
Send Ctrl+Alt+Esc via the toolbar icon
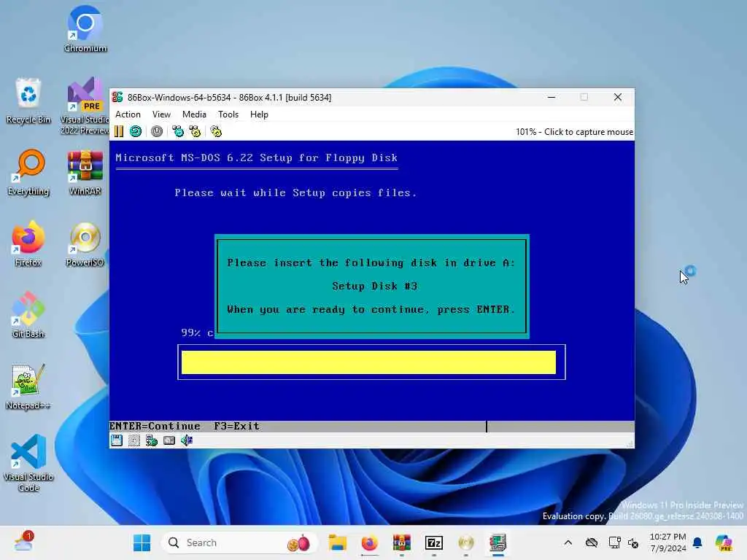[x=195, y=131]
